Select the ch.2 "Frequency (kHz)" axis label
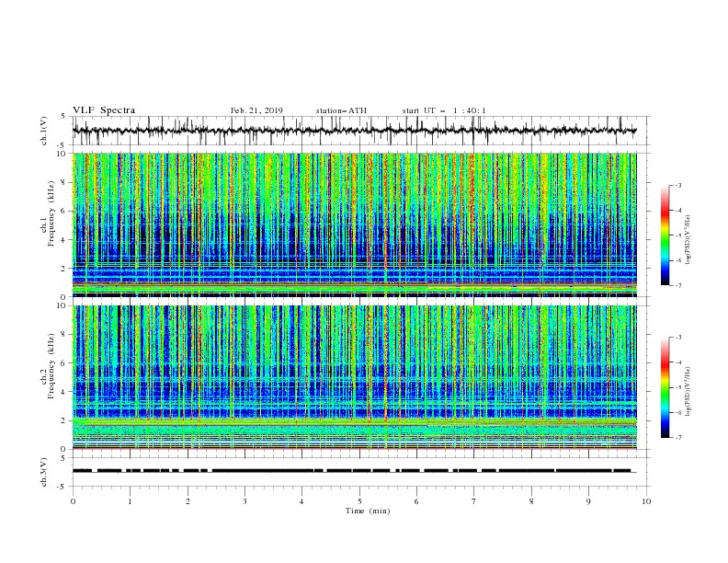The height and width of the screenshot is (563, 728). [x=51, y=366]
